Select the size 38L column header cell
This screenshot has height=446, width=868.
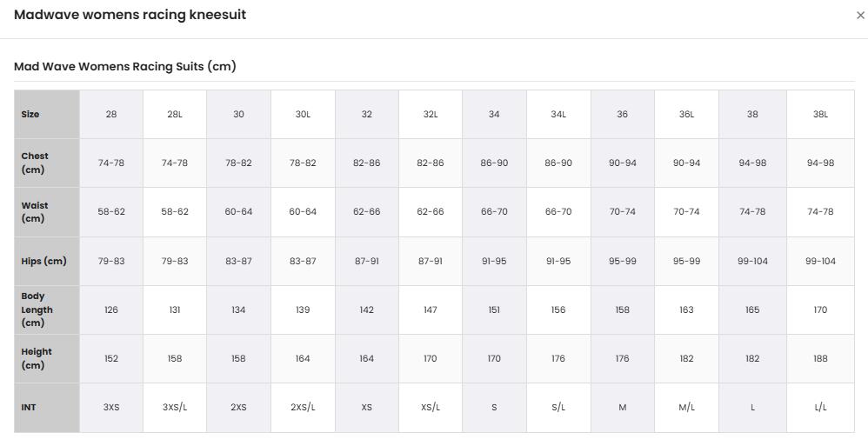coord(820,115)
